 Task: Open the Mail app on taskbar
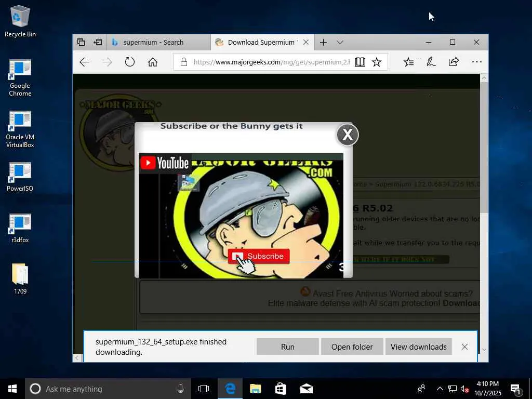click(x=307, y=389)
